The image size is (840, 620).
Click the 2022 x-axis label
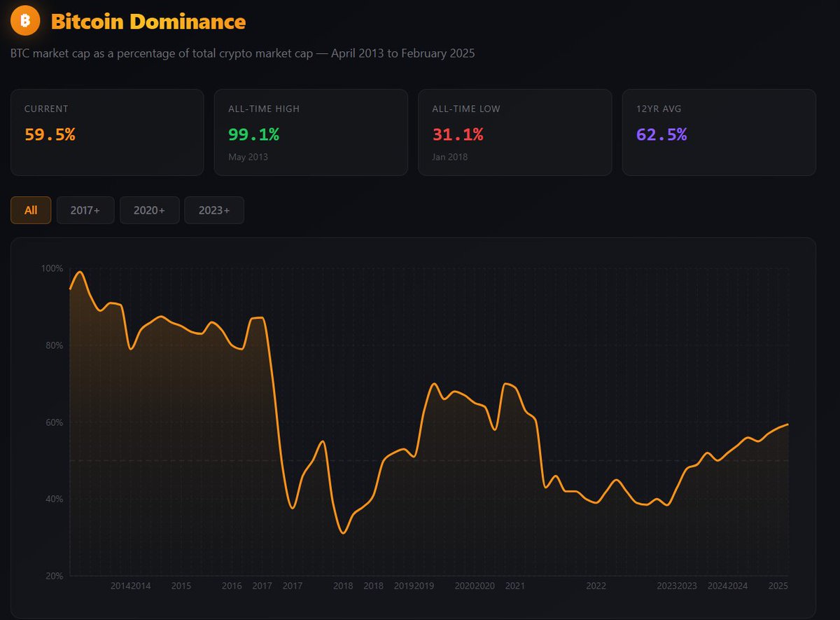[x=596, y=586]
